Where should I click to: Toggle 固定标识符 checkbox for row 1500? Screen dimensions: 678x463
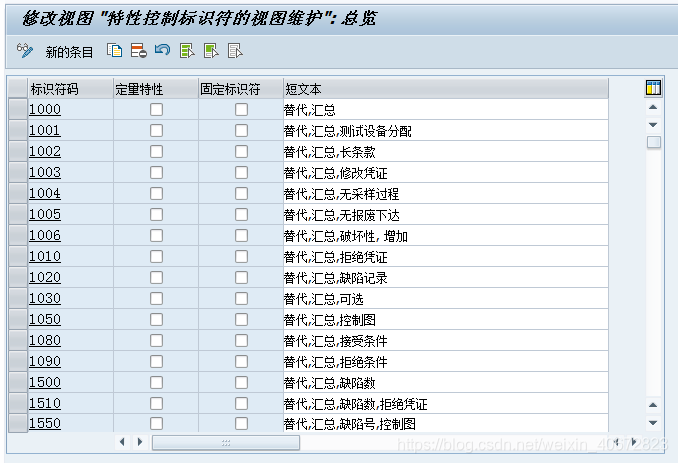[x=241, y=383]
